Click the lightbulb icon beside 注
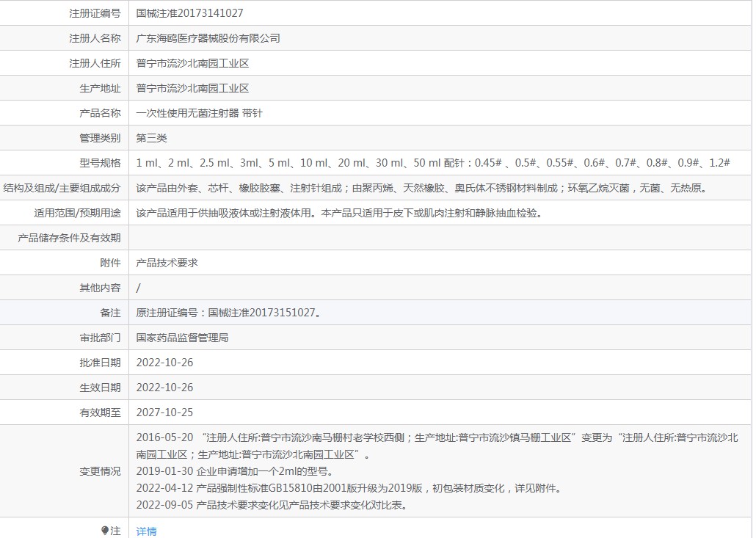Screen dimensions: 756x538 (x=105, y=531)
